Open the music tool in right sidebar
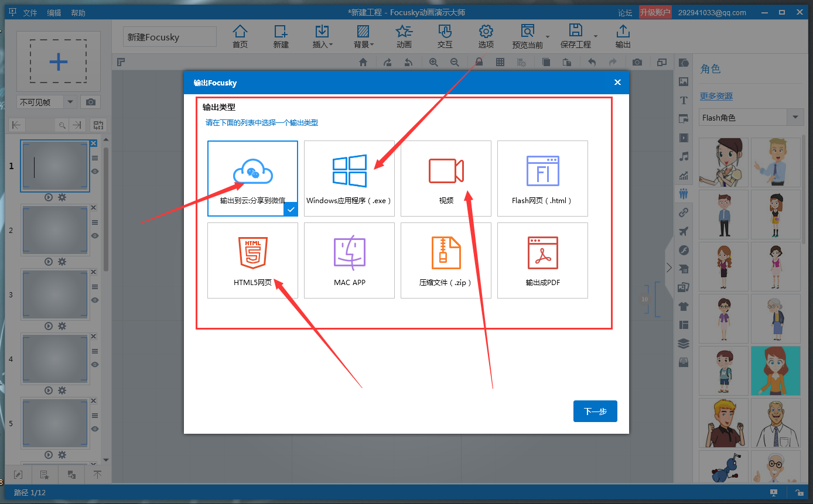Screen dimensions: 813x504 684,156
